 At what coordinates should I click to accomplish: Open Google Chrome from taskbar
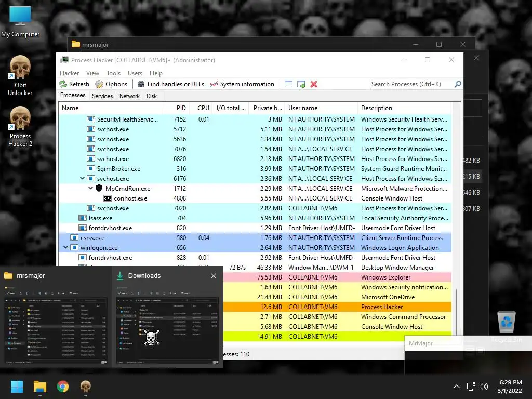(x=63, y=387)
